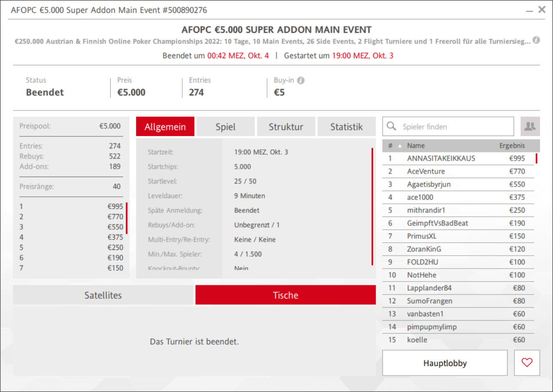Image resolution: width=553 pixels, height=392 pixels.
Task: Open the Struktur tab
Action: point(286,126)
